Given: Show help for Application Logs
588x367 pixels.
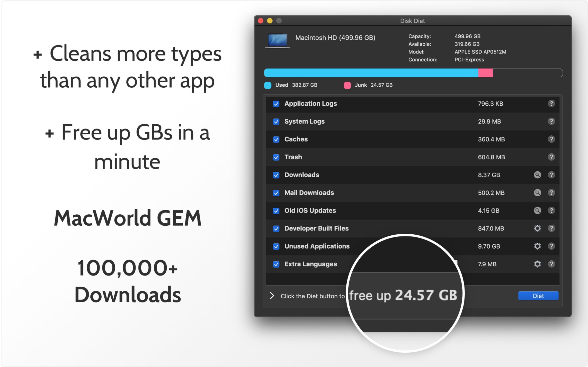Looking at the screenshot, I should point(551,104).
